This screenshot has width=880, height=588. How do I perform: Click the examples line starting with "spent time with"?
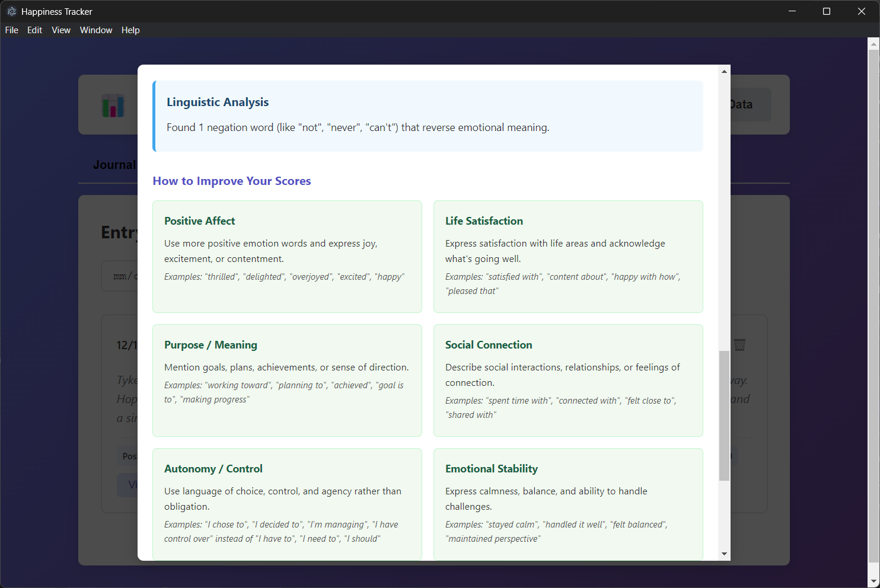click(x=561, y=408)
